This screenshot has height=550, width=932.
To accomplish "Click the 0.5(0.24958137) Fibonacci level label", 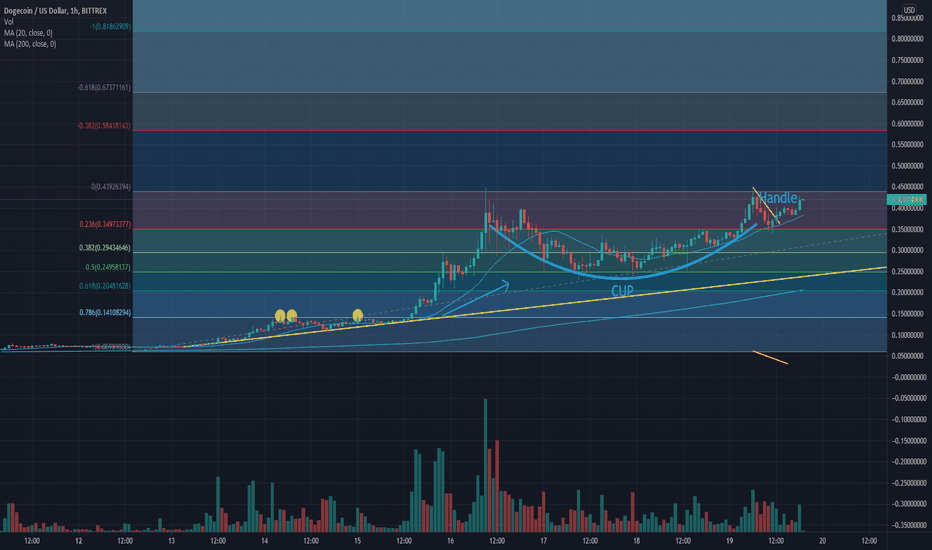I will 108,268.
